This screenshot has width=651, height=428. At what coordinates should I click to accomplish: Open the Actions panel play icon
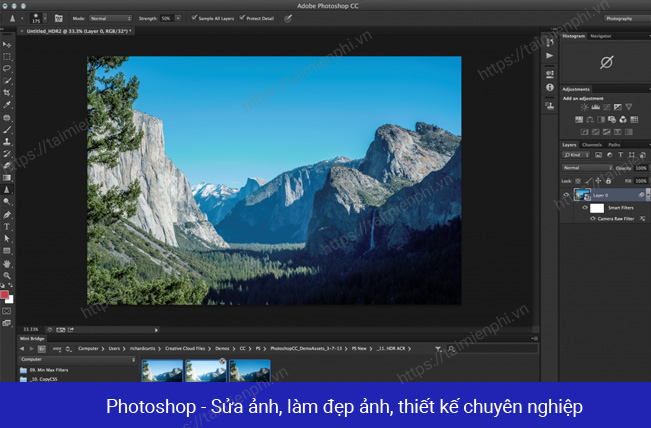(x=550, y=56)
